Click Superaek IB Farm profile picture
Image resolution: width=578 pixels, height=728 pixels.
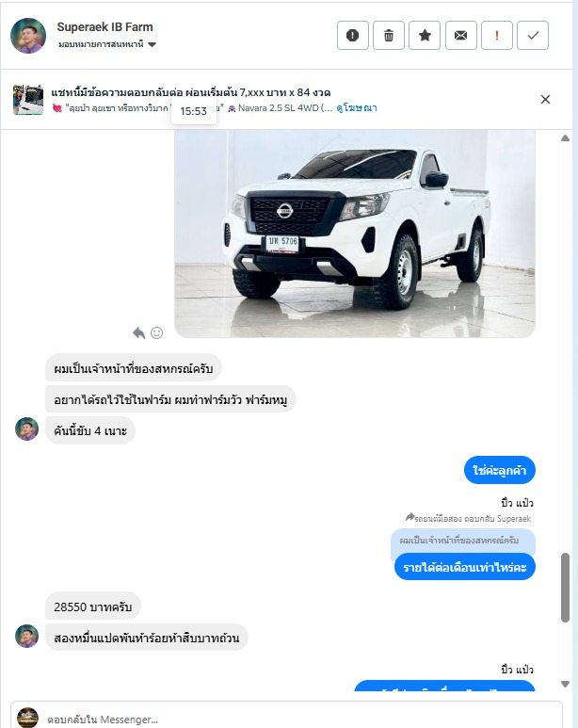point(28,36)
